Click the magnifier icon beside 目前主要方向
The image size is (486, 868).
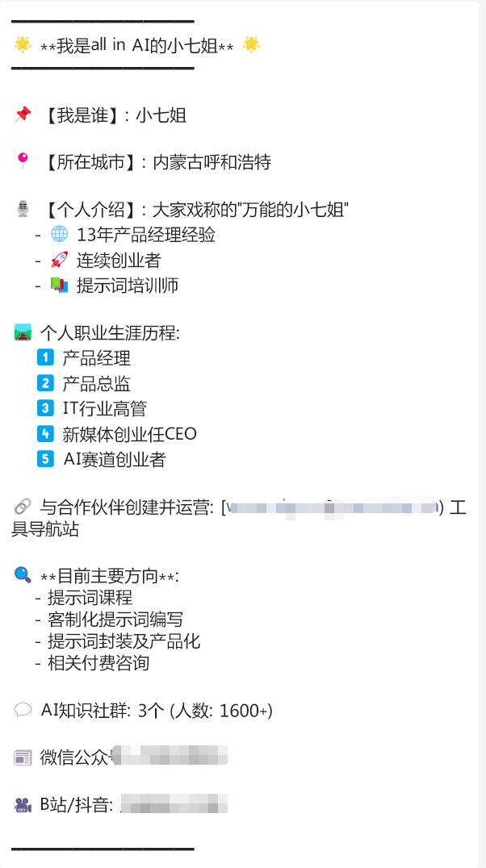pyautogui.click(x=23, y=575)
